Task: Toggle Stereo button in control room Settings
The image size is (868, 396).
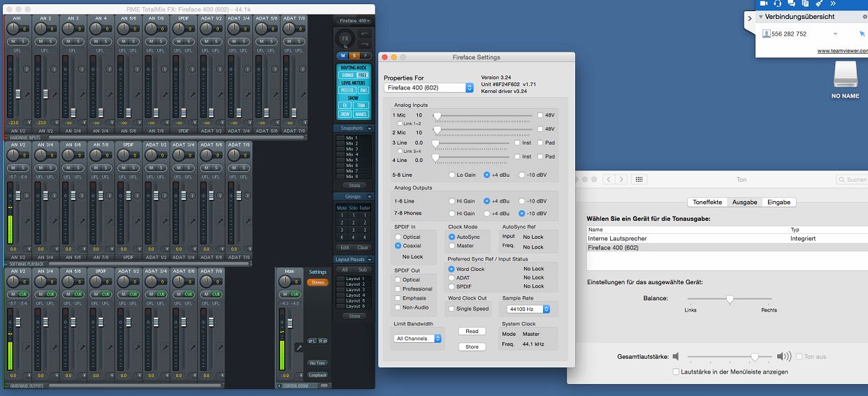Action: click(x=317, y=282)
